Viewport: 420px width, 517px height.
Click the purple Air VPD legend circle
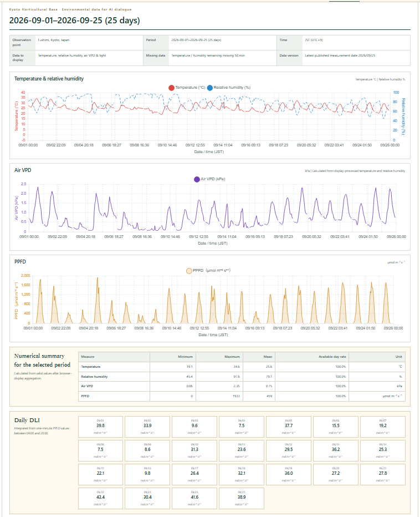point(197,179)
